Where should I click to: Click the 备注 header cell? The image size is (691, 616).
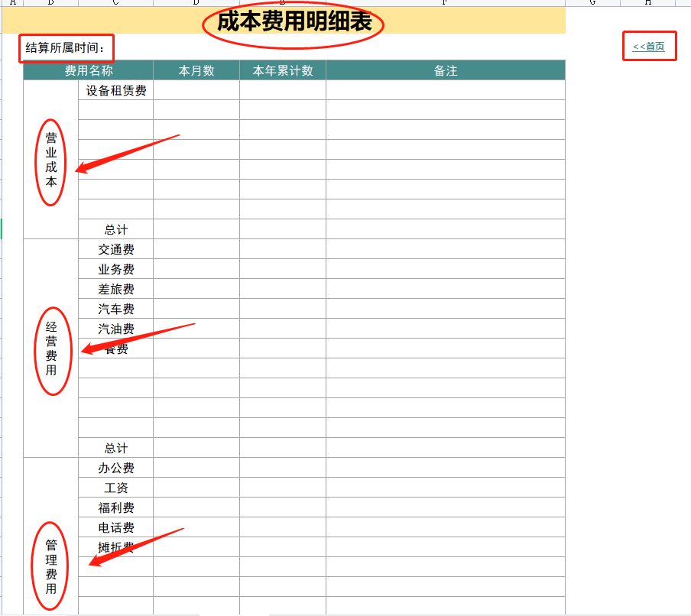pos(446,70)
